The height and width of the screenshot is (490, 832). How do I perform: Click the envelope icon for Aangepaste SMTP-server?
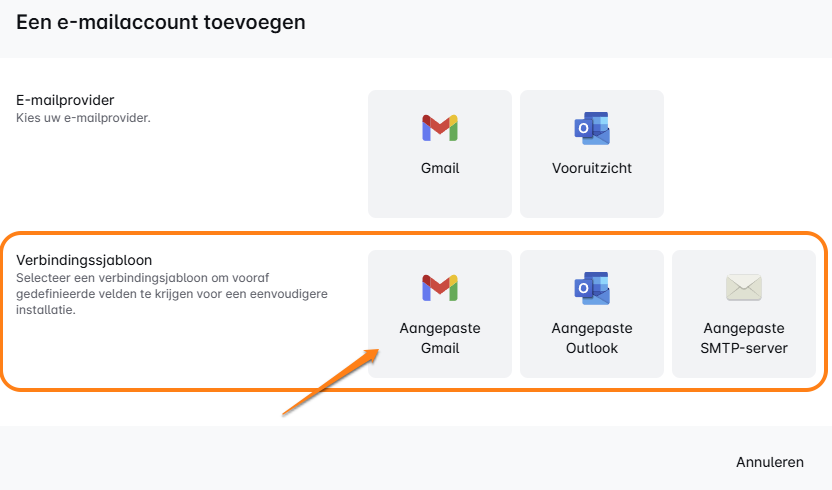tap(744, 288)
